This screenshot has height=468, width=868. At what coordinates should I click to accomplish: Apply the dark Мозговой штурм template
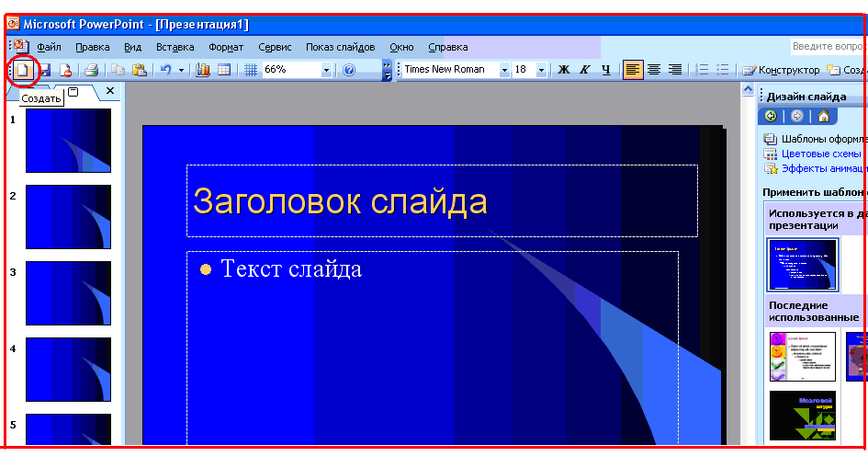(803, 416)
